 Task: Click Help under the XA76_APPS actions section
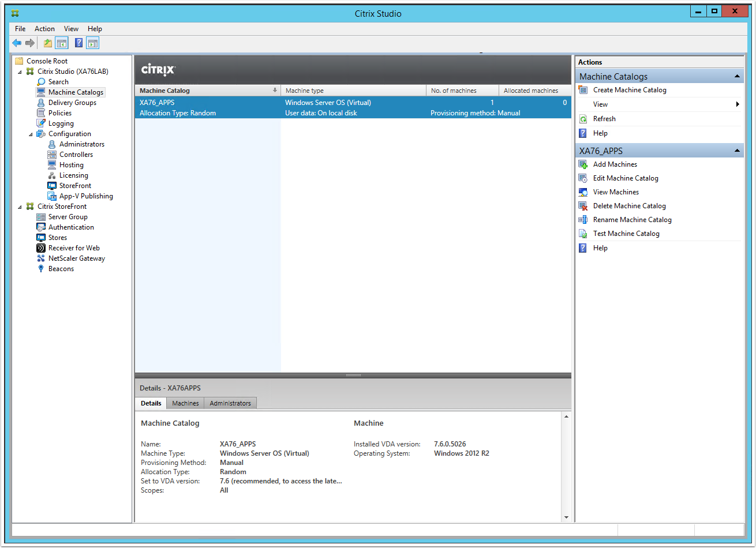(600, 248)
